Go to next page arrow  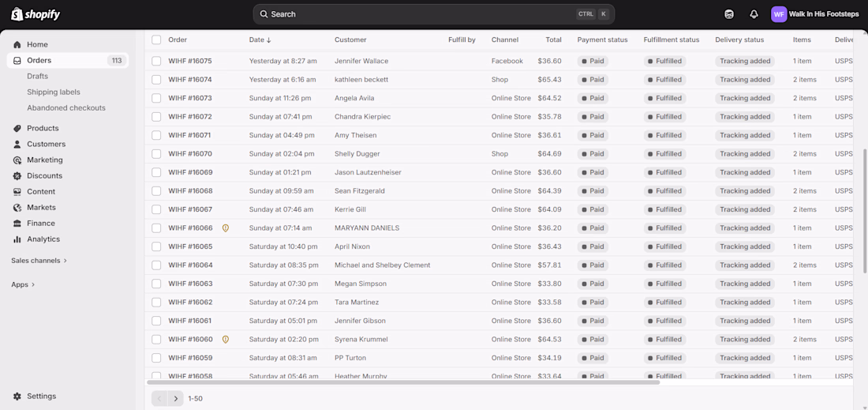175,398
